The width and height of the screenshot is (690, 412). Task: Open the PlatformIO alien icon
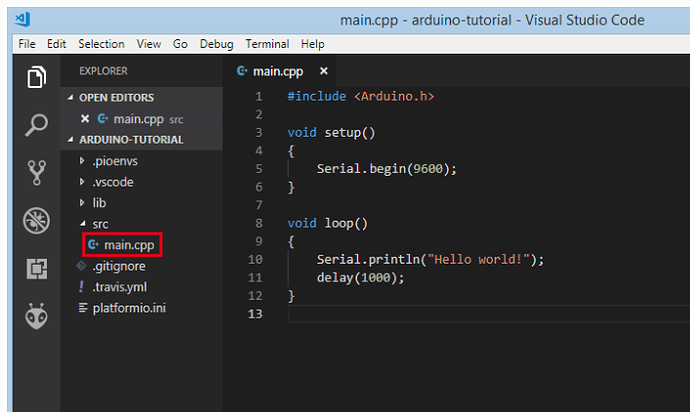[37, 316]
